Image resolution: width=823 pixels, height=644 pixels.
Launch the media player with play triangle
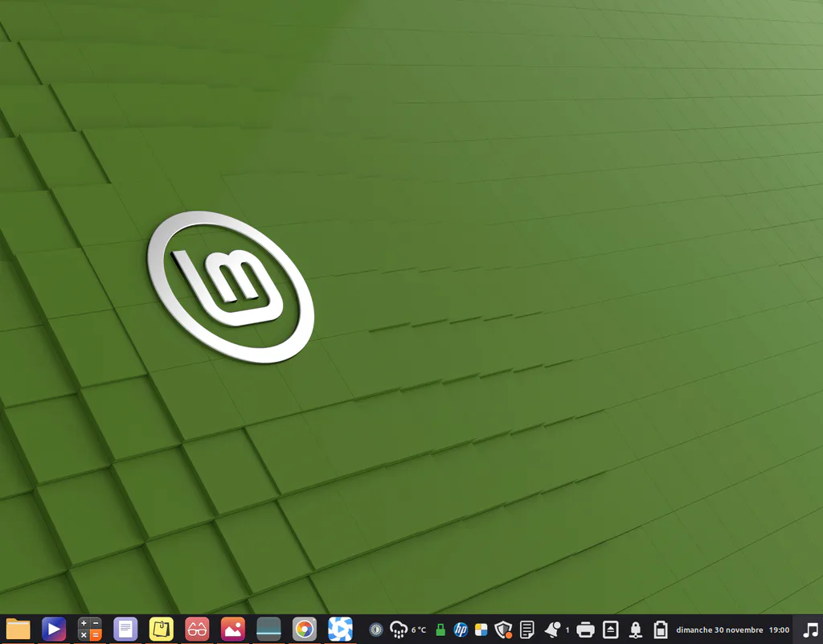tap(54, 629)
